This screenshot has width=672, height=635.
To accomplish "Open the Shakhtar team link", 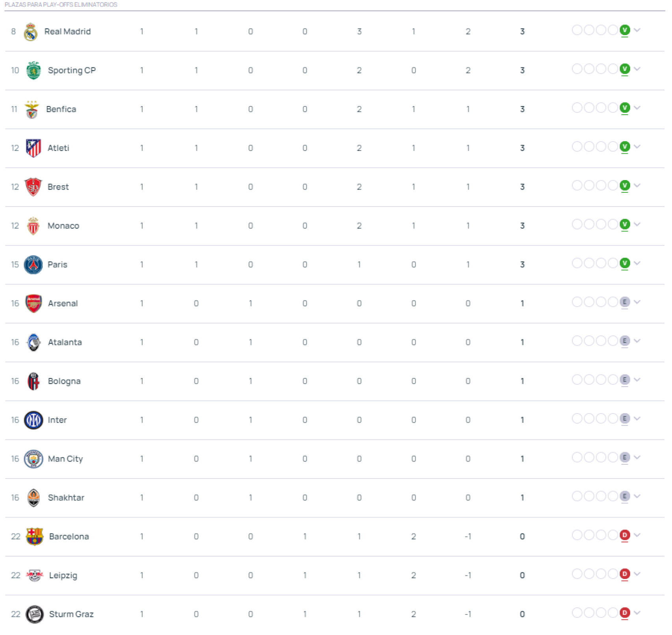I will [x=66, y=498].
